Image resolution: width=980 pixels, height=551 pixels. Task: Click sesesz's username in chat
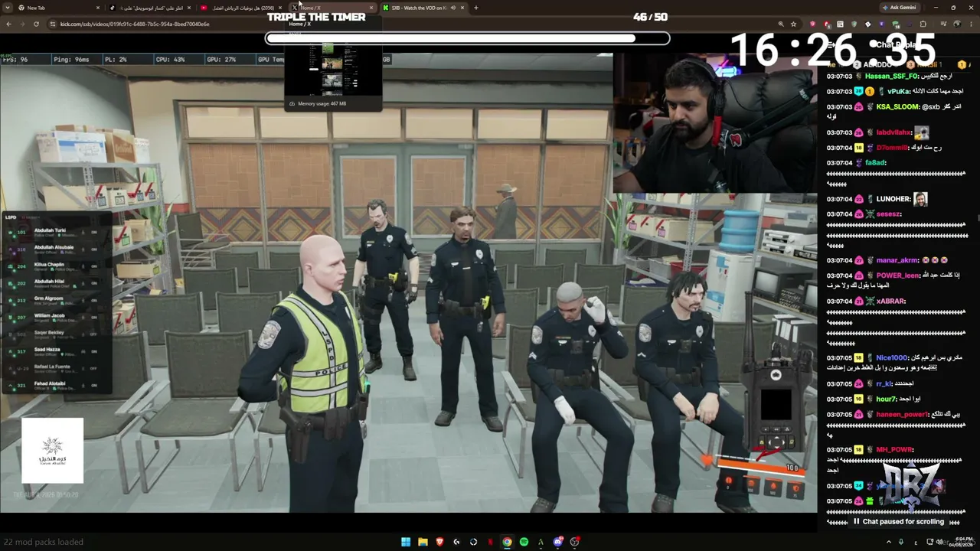(889, 214)
